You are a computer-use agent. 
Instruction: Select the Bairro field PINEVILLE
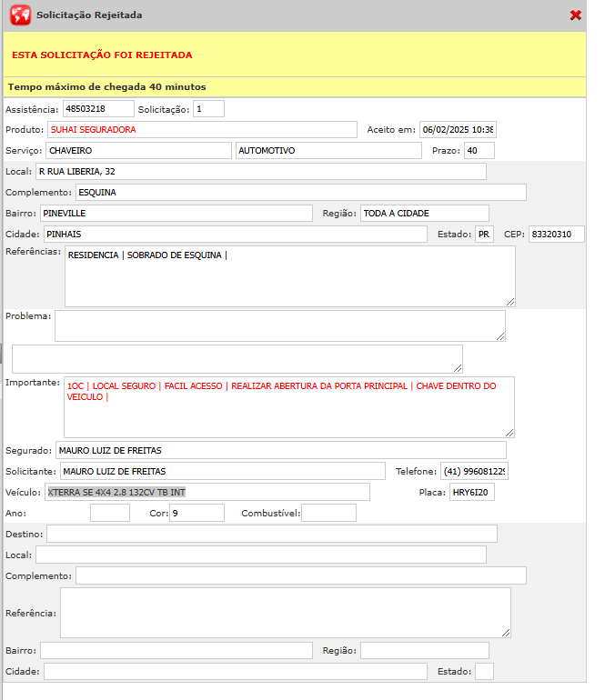(x=176, y=214)
